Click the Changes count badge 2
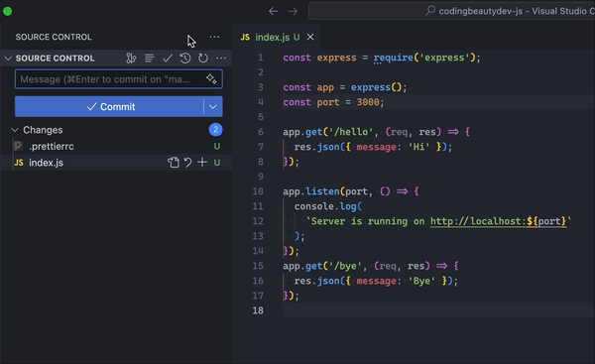 coord(215,130)
